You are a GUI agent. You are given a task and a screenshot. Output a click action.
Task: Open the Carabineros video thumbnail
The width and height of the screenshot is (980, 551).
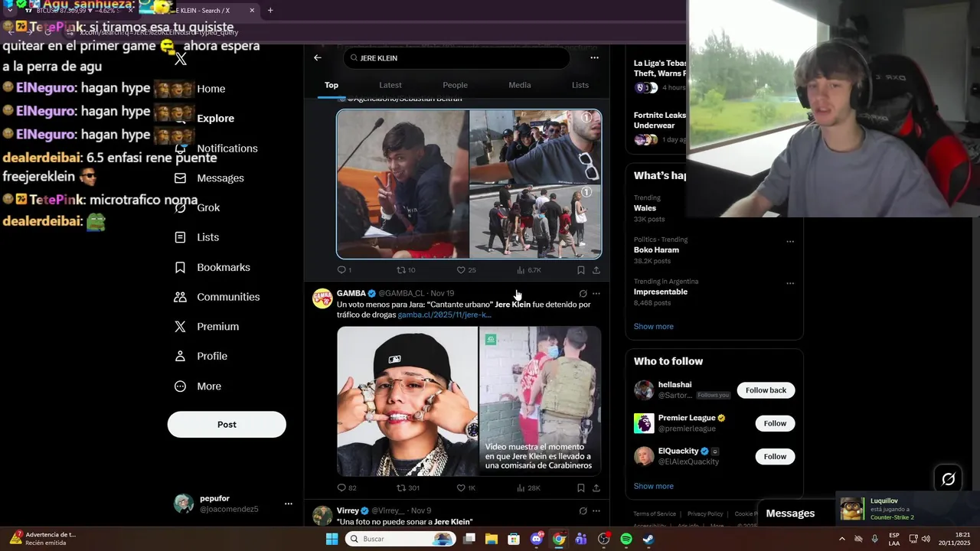click(541, 401)
